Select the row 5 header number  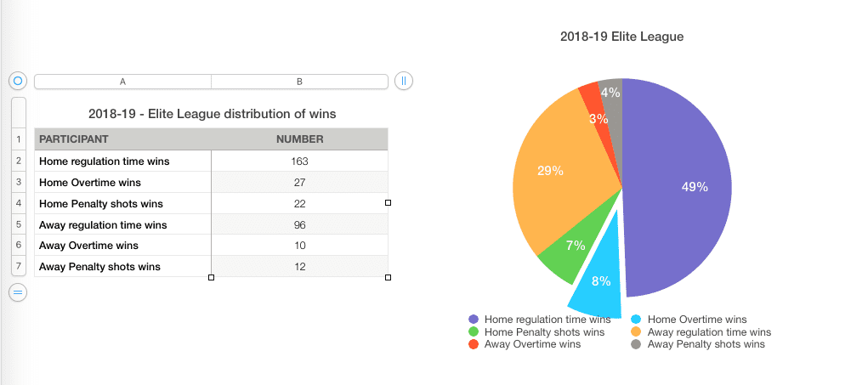pyautogui.click(x=18, y=224)
